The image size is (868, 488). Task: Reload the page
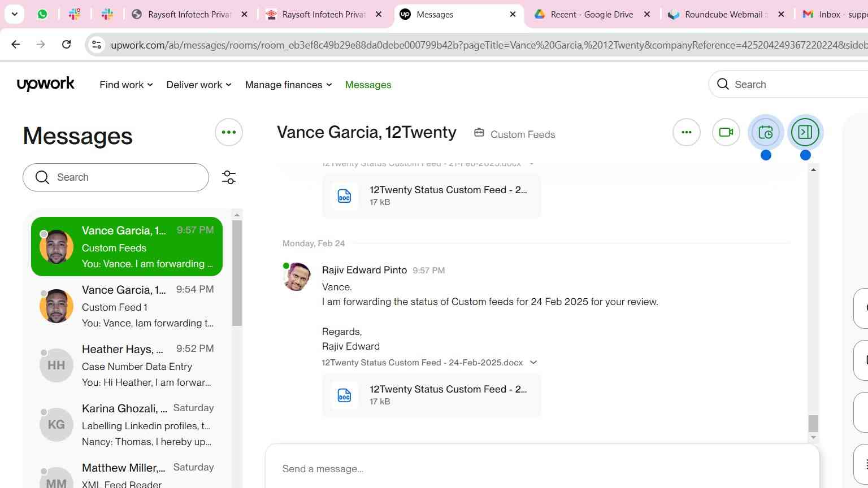(66, 44)
